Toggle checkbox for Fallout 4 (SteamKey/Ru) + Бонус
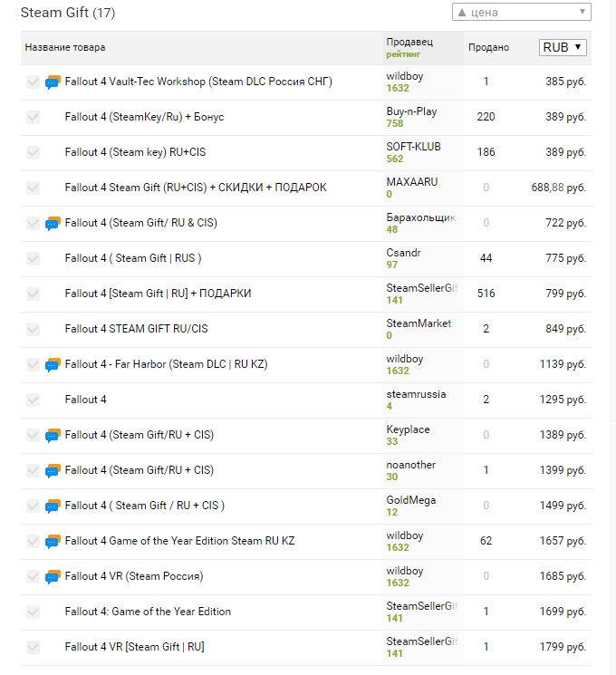This screenshot has width=616, height=675. point(33,117)
